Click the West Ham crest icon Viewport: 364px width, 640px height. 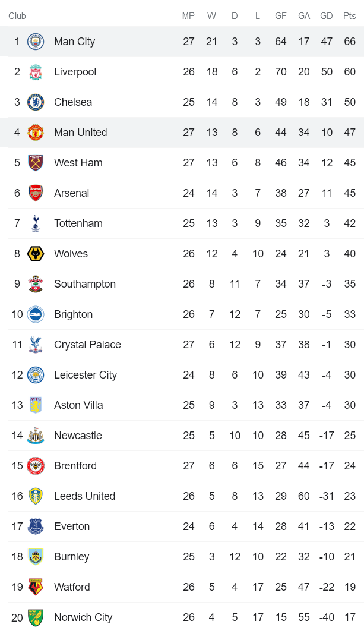(36, 163)
